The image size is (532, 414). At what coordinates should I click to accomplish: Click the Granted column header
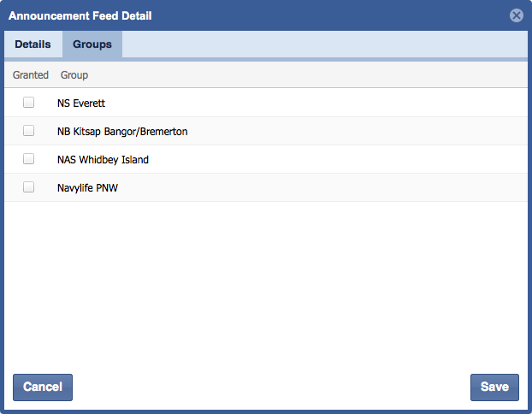pos(31,75)
